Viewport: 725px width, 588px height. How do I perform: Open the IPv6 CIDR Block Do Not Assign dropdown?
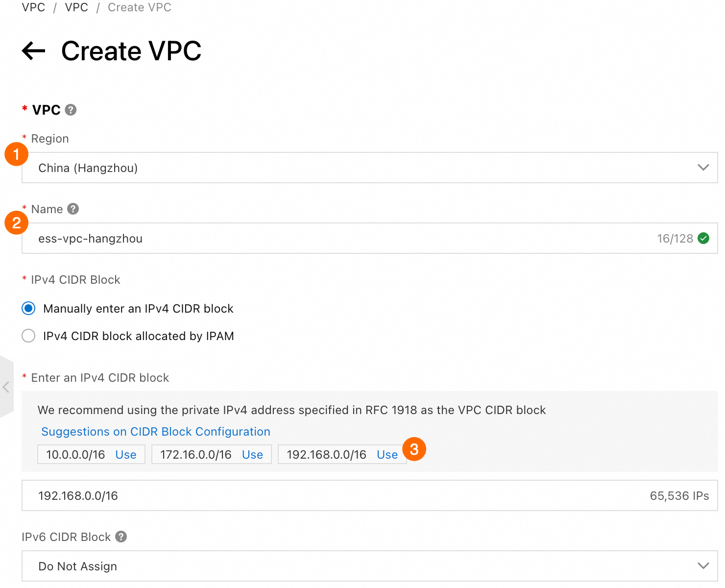pyautogui.click(x=370, y=566)
